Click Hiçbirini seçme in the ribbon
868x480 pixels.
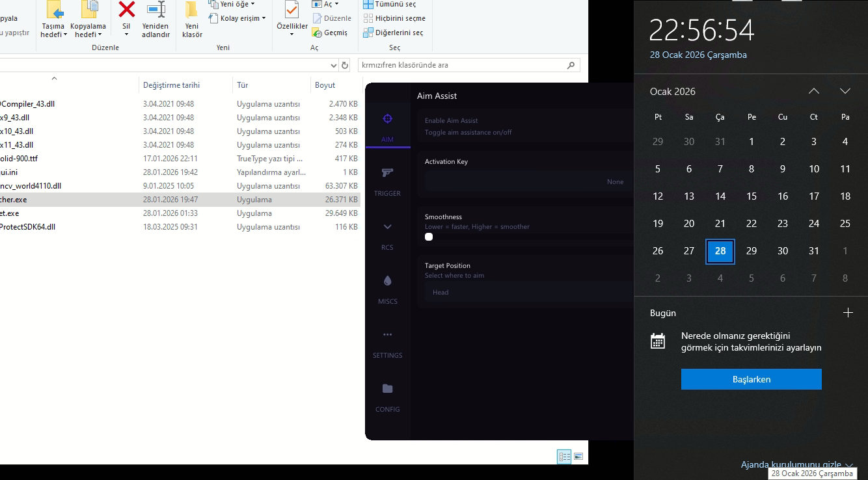394,18
